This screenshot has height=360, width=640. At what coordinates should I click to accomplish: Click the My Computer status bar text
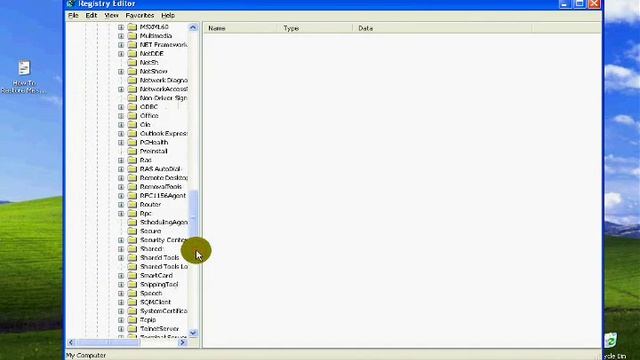click(x=86, y=356)
